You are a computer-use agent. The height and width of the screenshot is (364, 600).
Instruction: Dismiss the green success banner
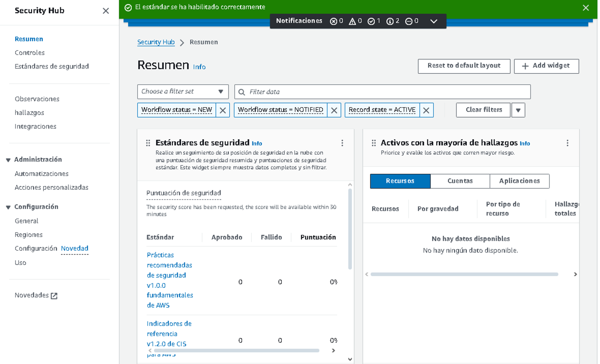585,8
